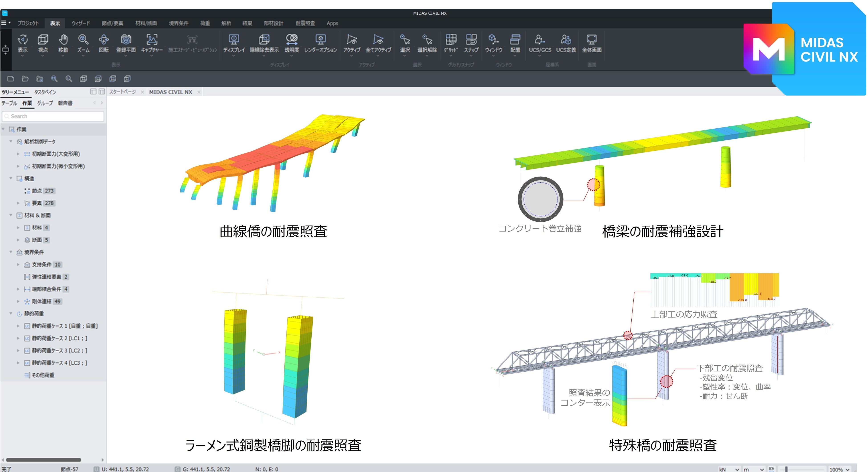868x472 pixels.
Task: Open the UCS定義 definition tool
Action: tap(566, 40)
